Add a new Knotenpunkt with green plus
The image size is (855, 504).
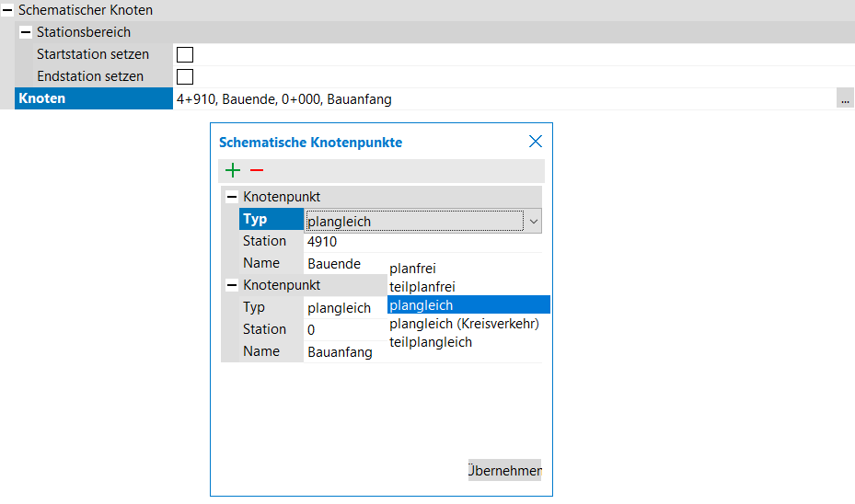point(233,170)
